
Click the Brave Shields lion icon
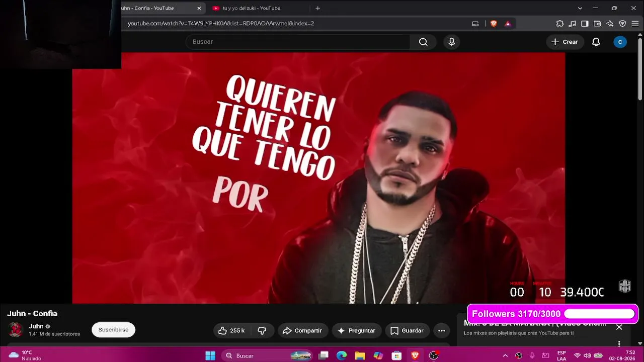click(x=494, y=23)
